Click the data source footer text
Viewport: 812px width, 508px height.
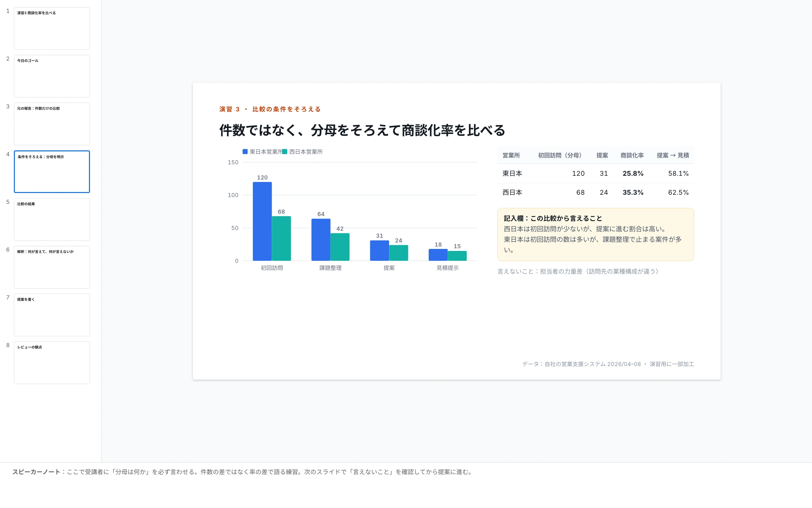click(608, 364)
